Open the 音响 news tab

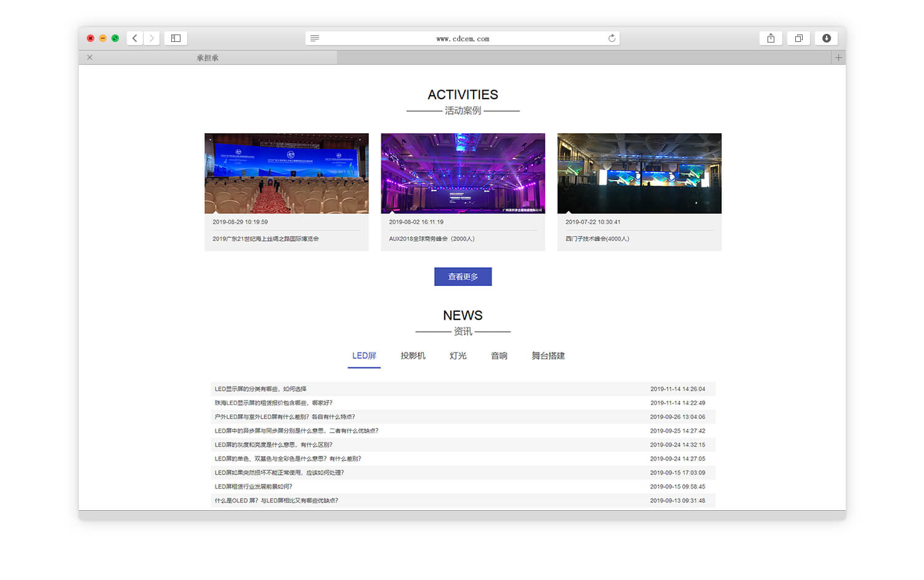499,356
